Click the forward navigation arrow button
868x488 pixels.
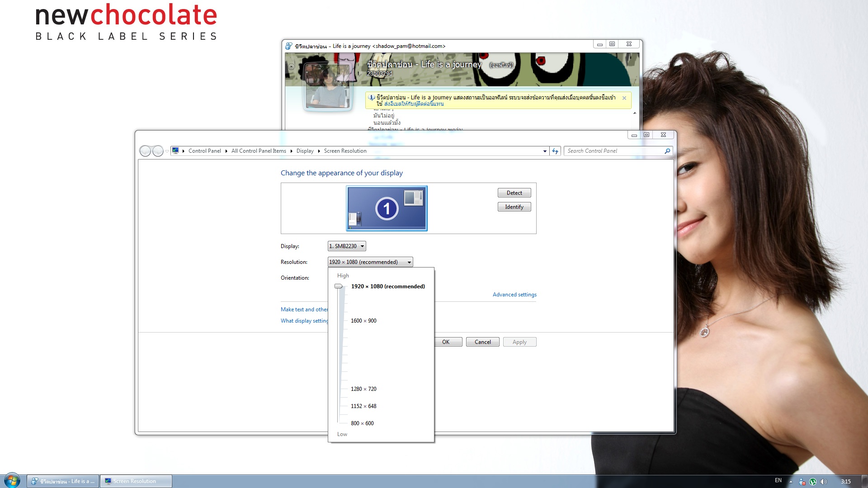pos(158,151)
